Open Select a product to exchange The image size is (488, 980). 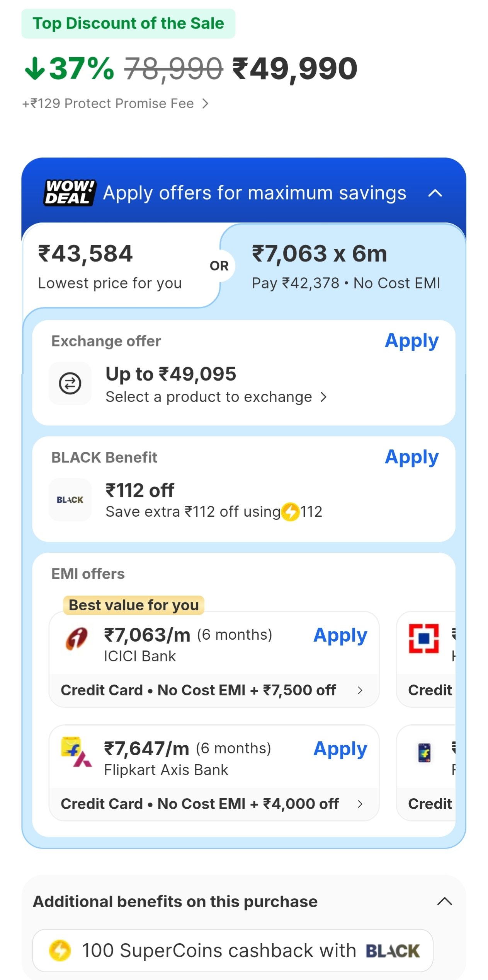tap(216, 397)
